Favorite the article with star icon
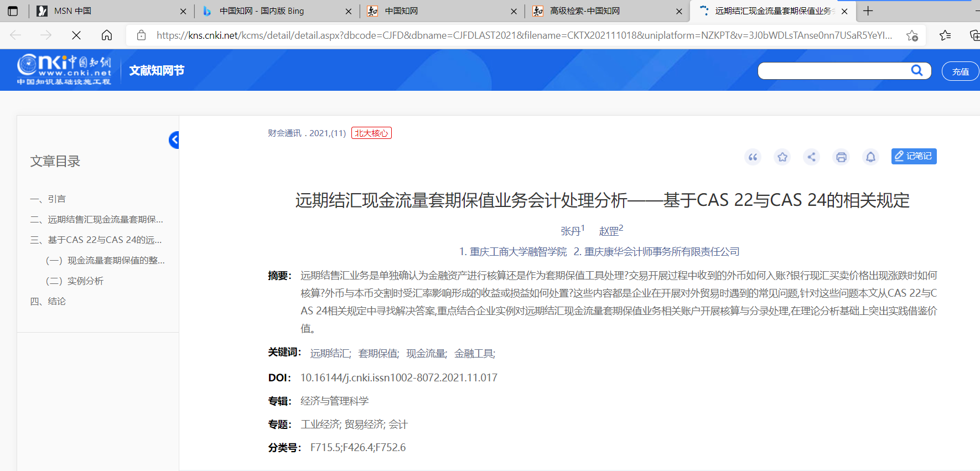This screenshot has width=980, height=471. [x=782, y=157]
